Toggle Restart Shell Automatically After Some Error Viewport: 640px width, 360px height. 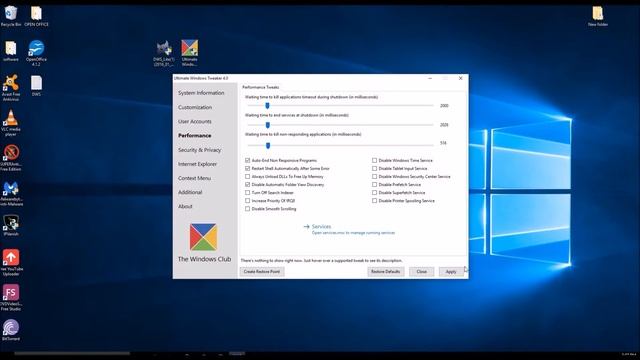pos(247,168)
